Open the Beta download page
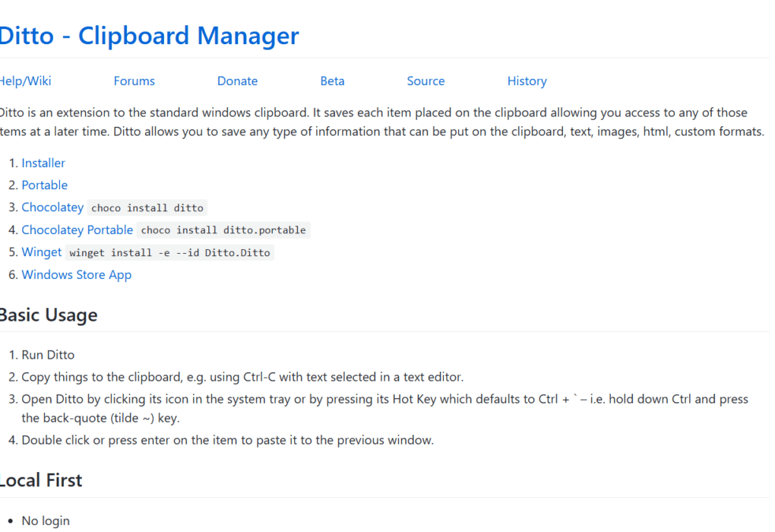Image resolution: width=775 pixels, height=532 pixels. point(332,81)
